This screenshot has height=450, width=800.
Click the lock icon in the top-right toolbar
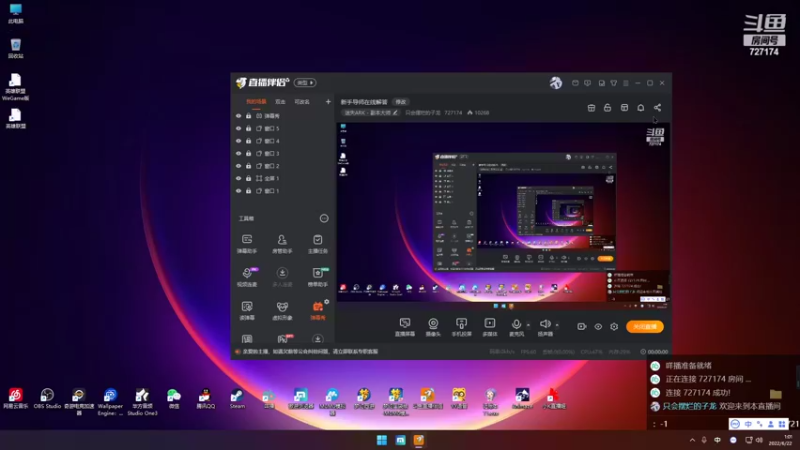point(607,108)
